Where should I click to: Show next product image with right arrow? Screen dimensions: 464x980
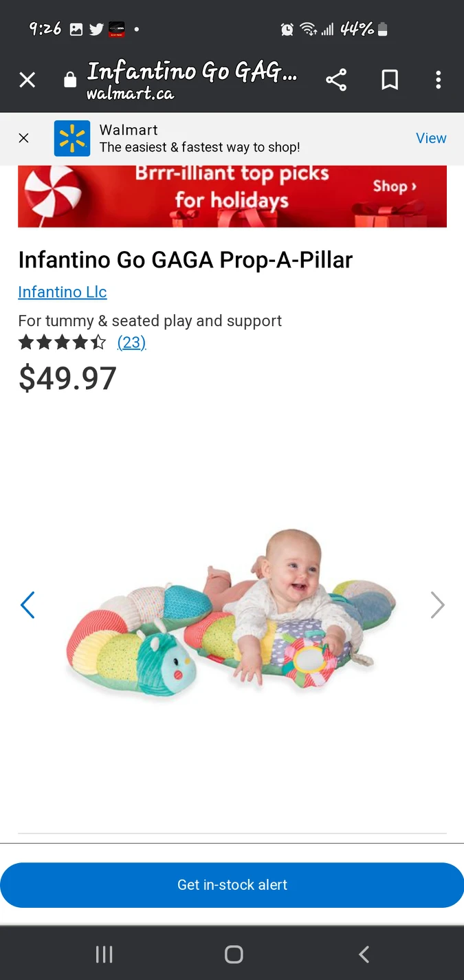pyautogui.click(x=437, y=605)
